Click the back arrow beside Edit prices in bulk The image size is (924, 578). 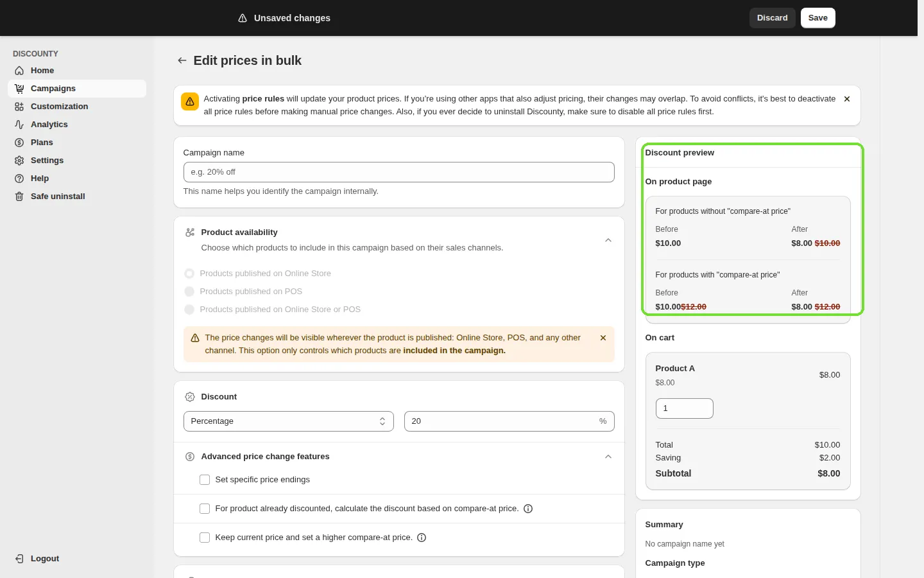coord(182,60)
